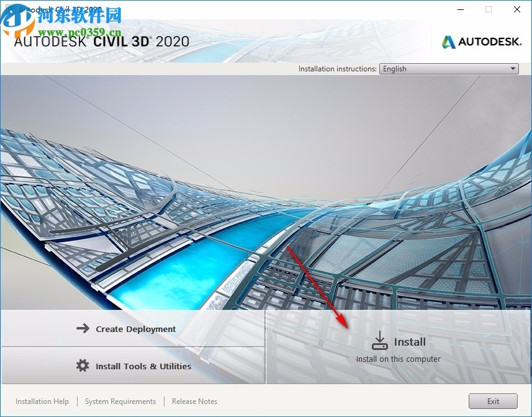Click the Exit button
Screen dimensions: 532x417
click(x=493, y=401)
